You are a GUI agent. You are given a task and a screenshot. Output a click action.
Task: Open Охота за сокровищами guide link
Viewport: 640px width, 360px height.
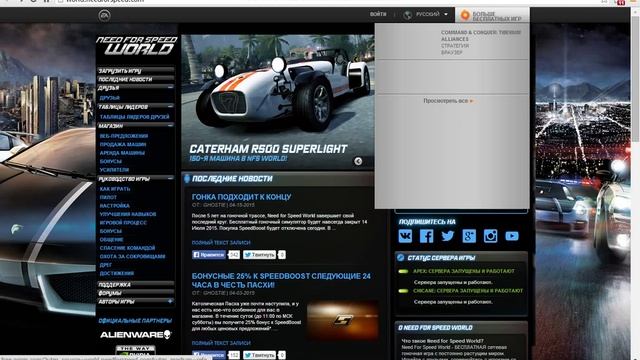pyautogui.click(x=133, y=256)
